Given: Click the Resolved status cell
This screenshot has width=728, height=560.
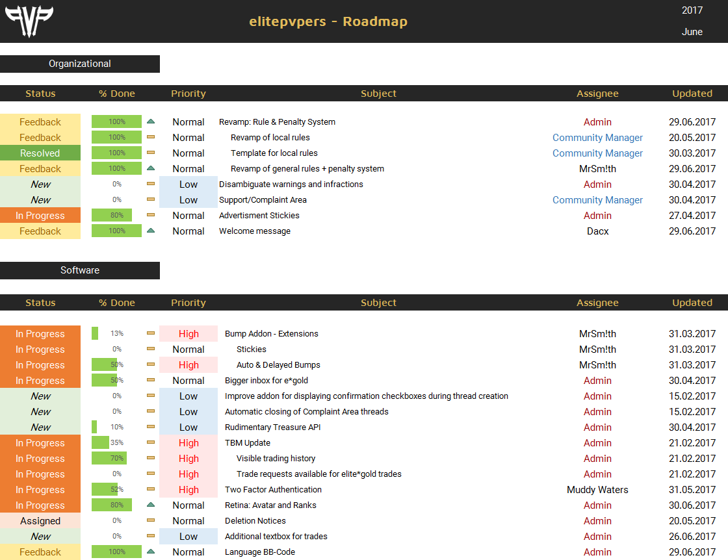Looking at the screenshot, I should (x=40, y=153).
